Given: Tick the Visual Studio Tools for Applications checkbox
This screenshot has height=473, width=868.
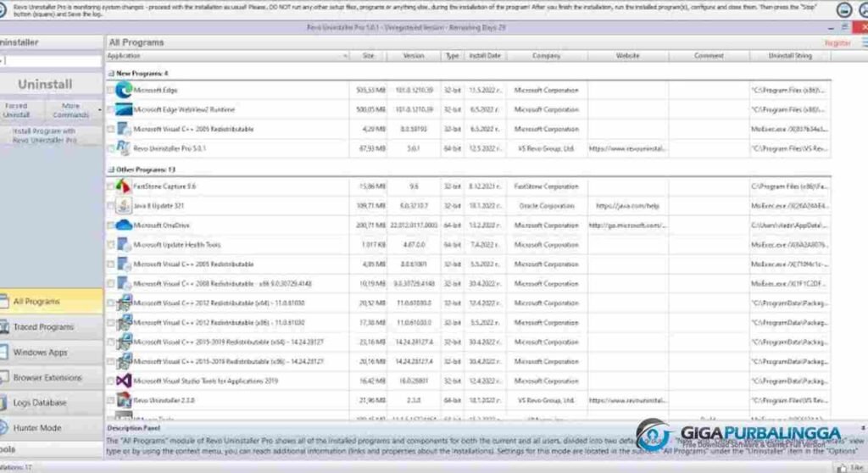Looking at the screenshot, I should [x=111, y=381].
